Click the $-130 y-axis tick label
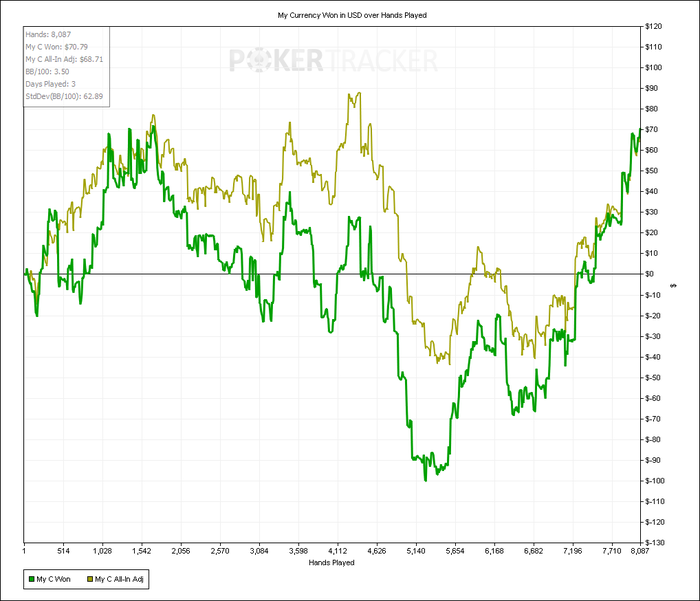Screen dimensions: 700x601 (654, 543)
